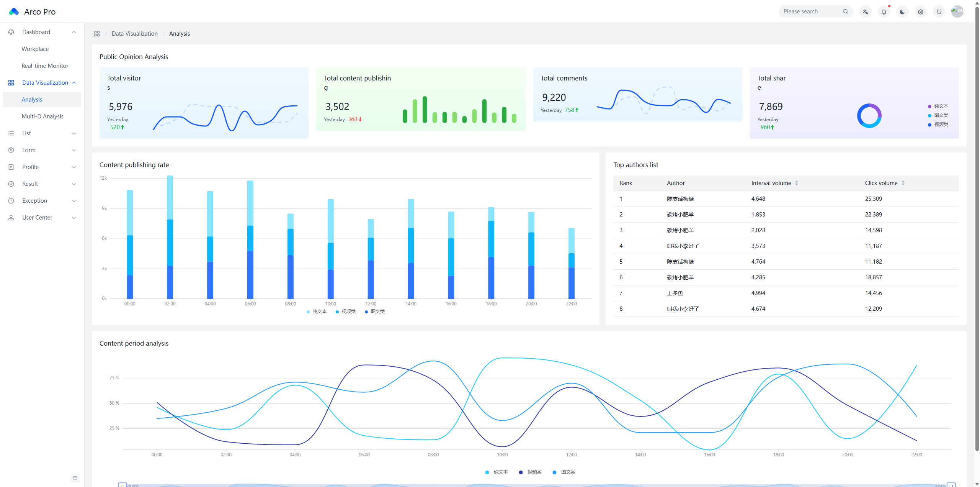
Task: Click the 5,976 total visitors value
Action: click(121, 107)
